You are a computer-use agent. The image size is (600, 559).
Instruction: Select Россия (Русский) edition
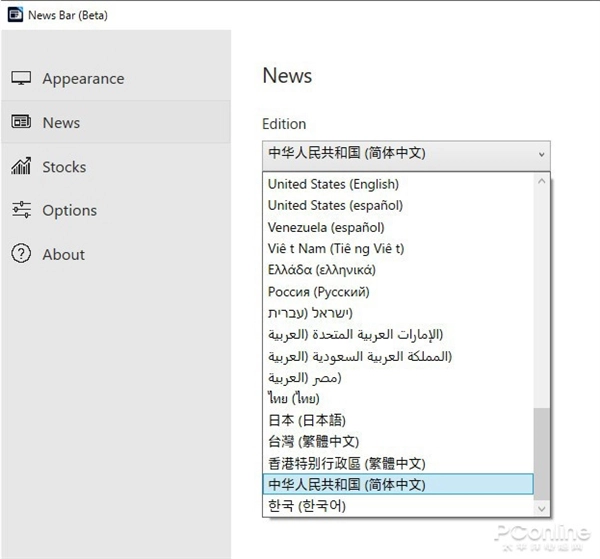coord(318,292)
